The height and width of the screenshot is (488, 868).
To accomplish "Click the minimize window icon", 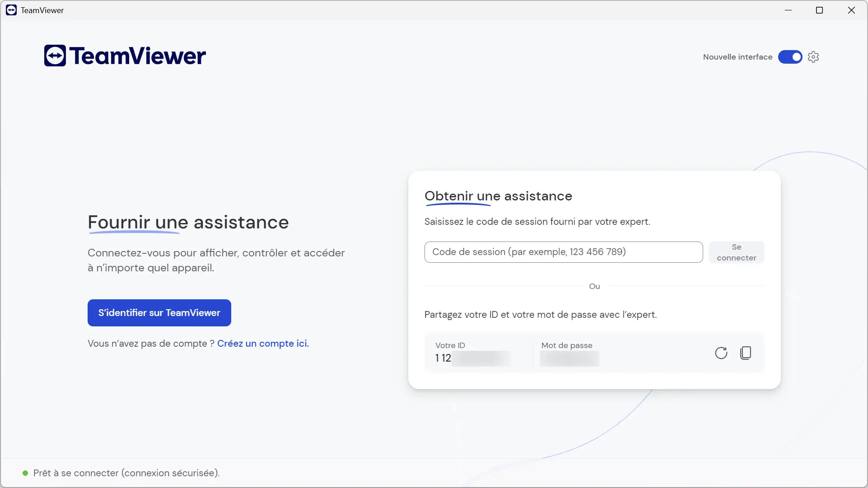I will point(788,10).
